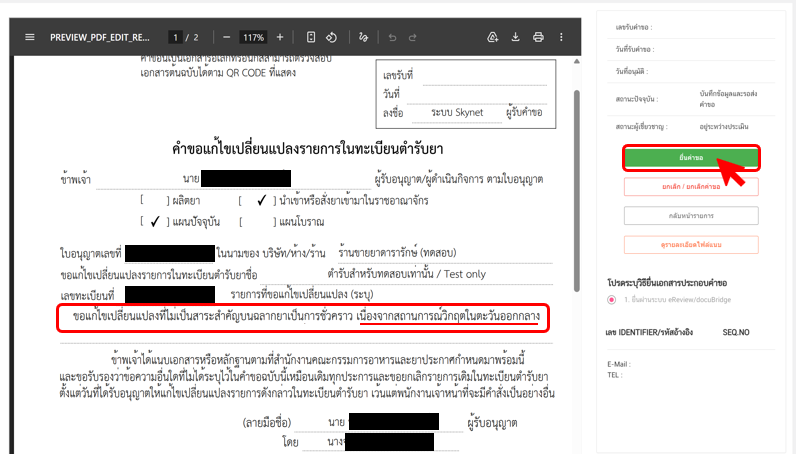Click the แผนโบราณ option text

tap(302, 222)
